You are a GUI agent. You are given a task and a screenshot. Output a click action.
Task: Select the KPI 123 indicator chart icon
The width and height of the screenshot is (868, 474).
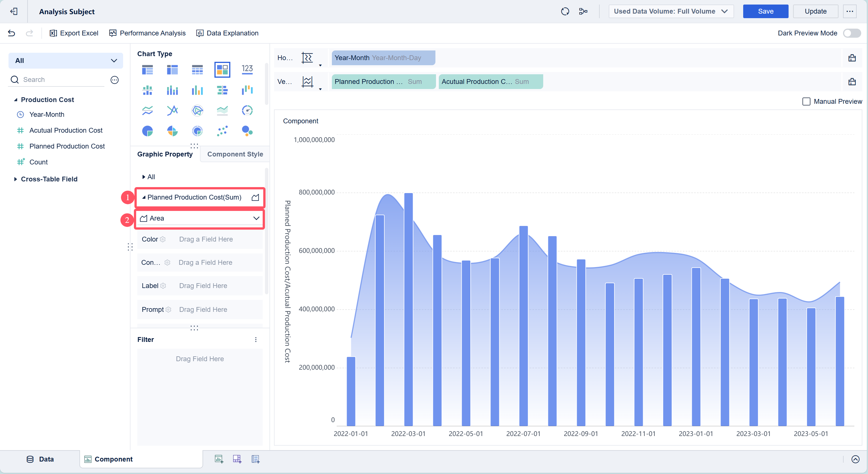click(x=247, y=69)
